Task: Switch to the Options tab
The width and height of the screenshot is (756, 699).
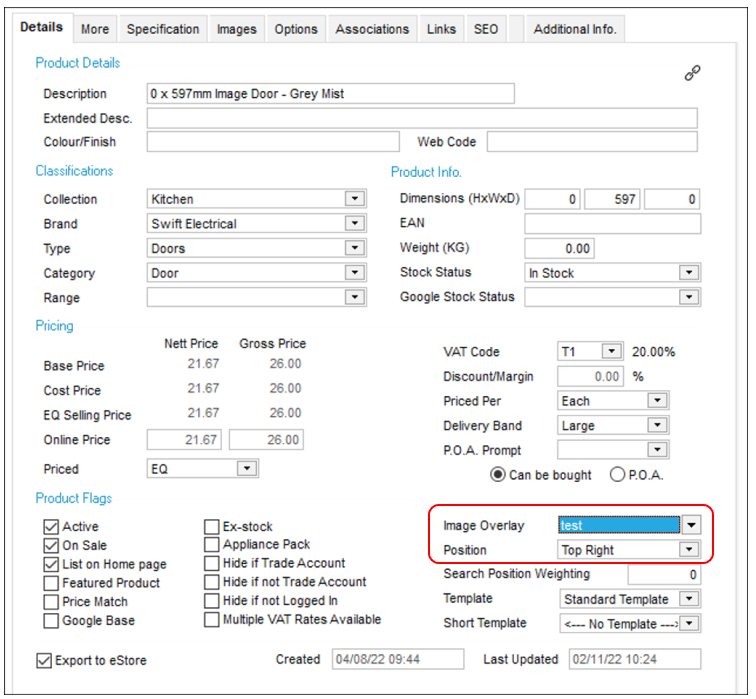Action: point(296,29)
